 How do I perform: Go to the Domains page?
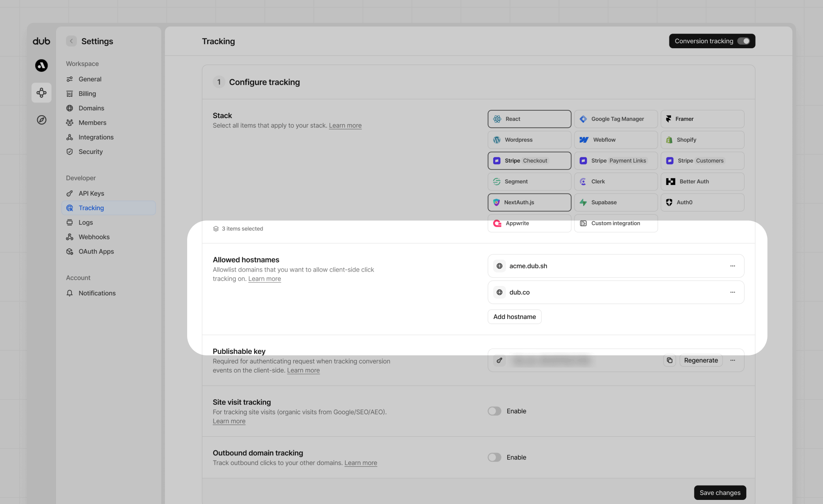(x=108, y=108)
